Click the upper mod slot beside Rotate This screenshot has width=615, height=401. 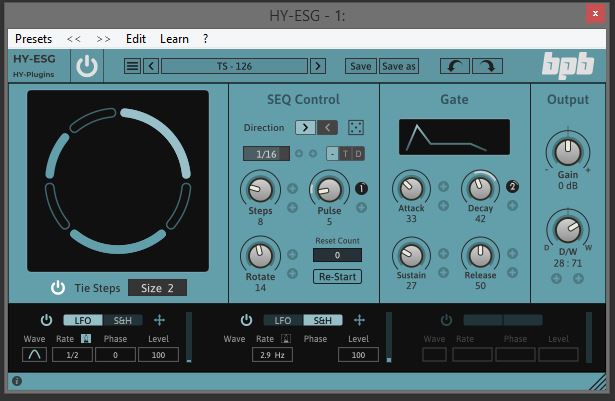pos(292,254)
